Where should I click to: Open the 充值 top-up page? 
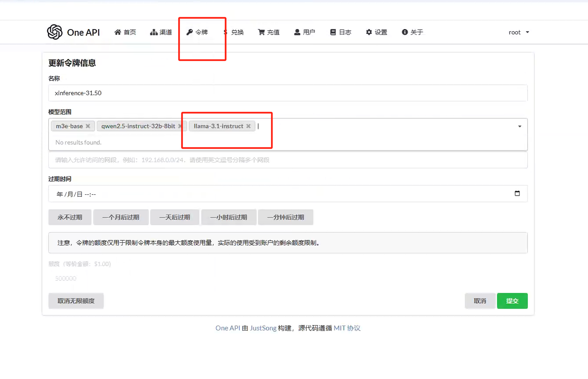pos(269,32)
